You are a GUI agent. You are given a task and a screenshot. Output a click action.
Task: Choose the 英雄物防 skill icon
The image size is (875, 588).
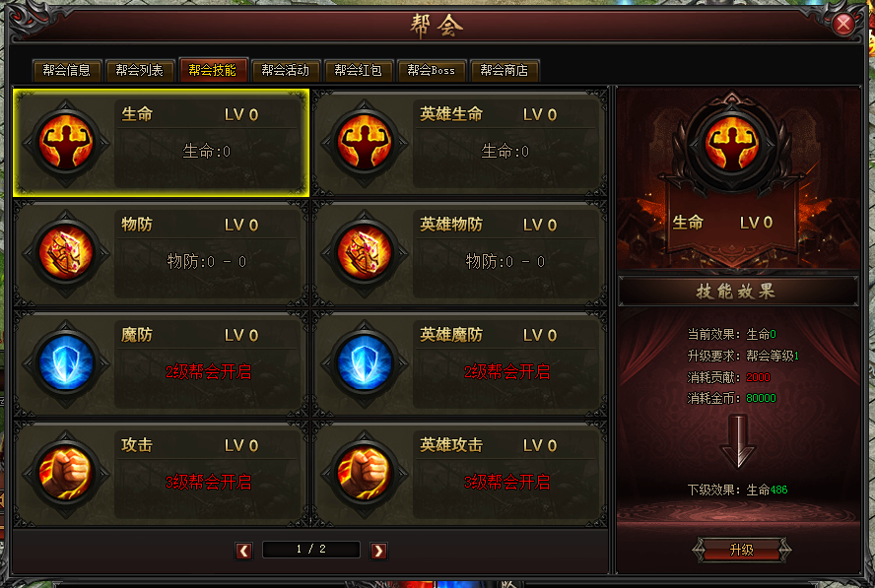(365, 253)
